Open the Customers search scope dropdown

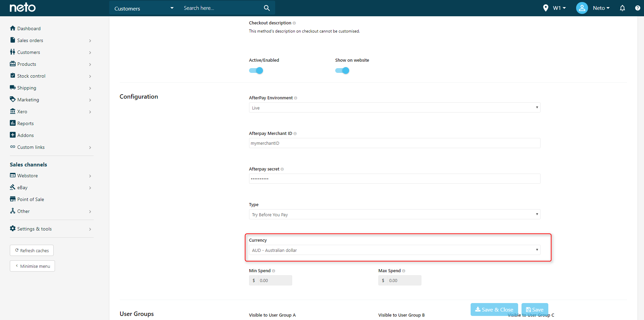pyautogui.click(x=144, y=8)
